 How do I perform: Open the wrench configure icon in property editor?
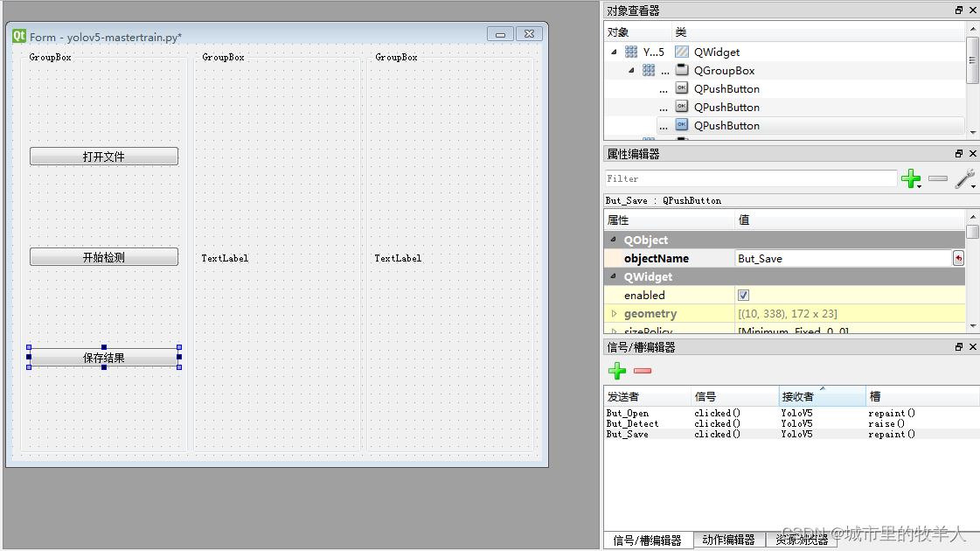pyautogui.click(x=966, y=178)
